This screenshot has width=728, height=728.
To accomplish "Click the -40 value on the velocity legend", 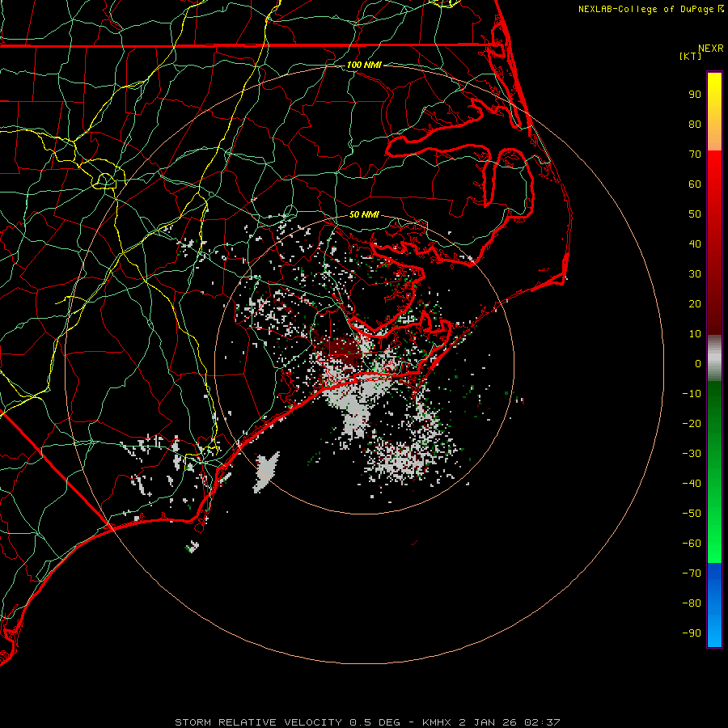I will pos(692,484).
